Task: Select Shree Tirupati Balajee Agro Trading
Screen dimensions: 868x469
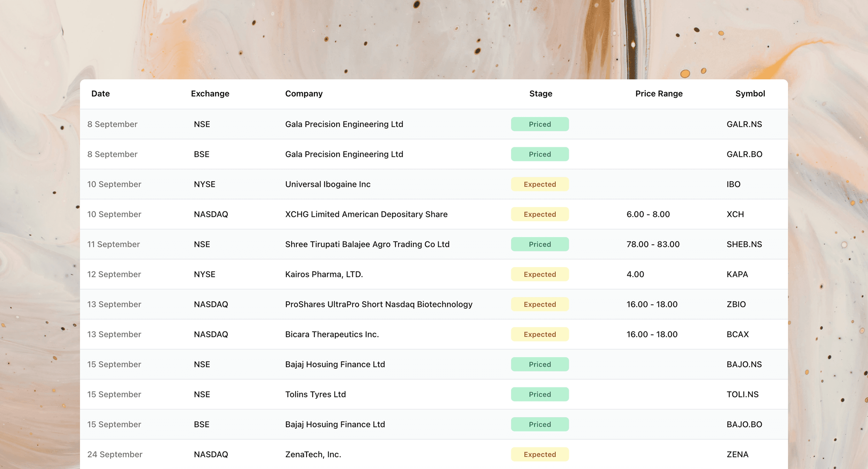Action: tap(367, 244)
